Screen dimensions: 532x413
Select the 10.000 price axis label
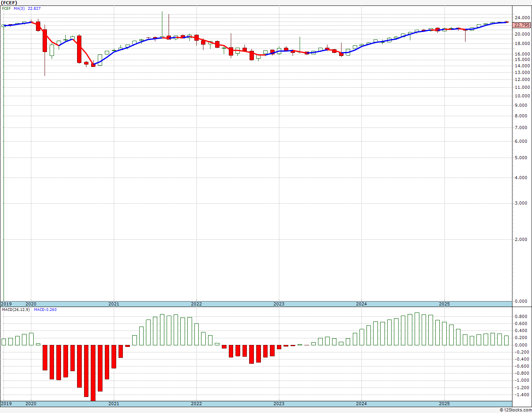523,96
